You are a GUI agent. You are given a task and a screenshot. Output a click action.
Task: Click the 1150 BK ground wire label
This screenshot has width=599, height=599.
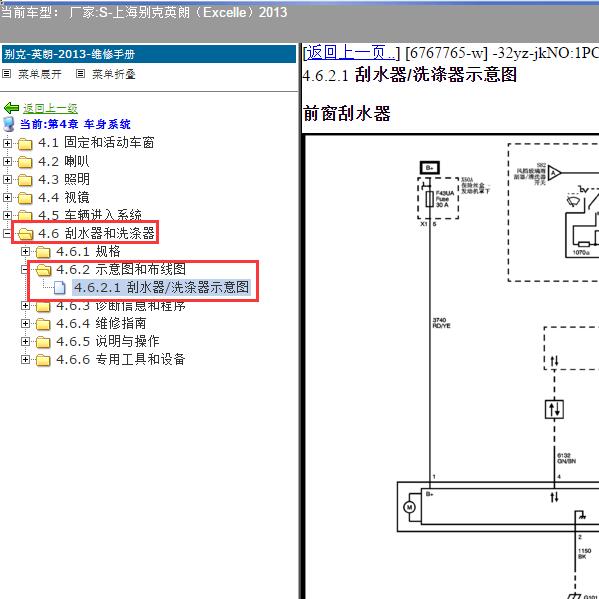pyautogui.click(x=584, y=554)
